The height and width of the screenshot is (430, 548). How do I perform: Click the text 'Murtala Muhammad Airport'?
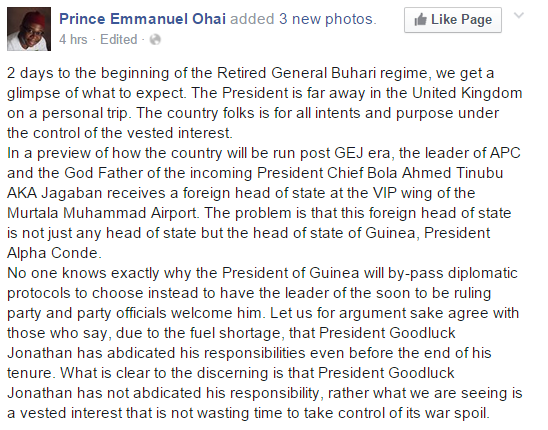[x=102, y=213]
